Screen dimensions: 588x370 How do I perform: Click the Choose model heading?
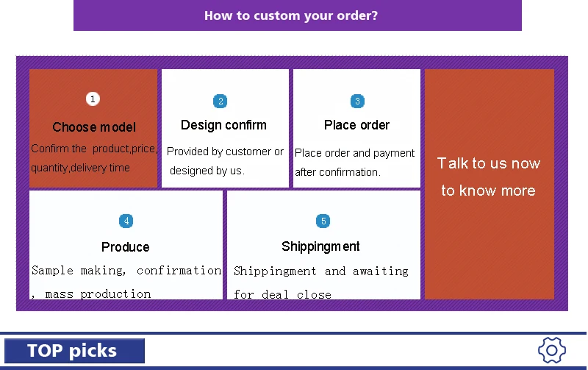[x=94, y=127]
